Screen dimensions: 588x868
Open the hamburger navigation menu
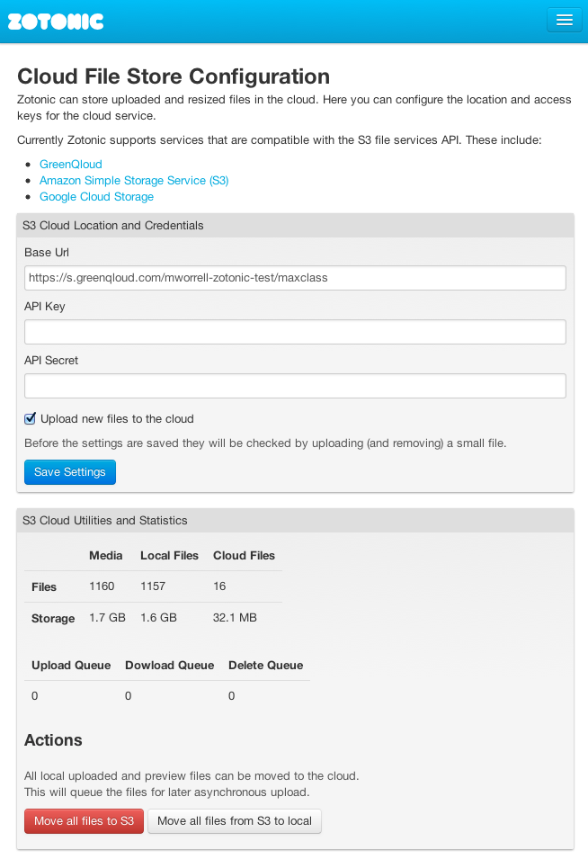pyautogui.click(x=564, y=21)
